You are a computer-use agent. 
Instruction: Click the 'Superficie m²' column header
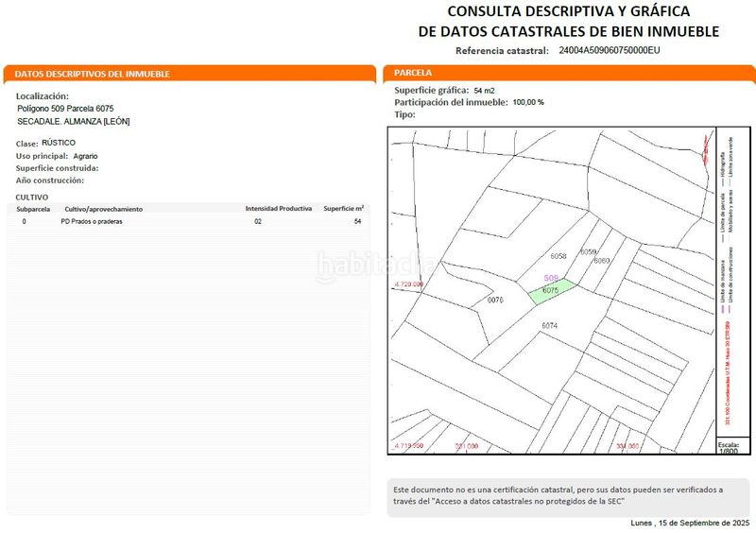343,208
